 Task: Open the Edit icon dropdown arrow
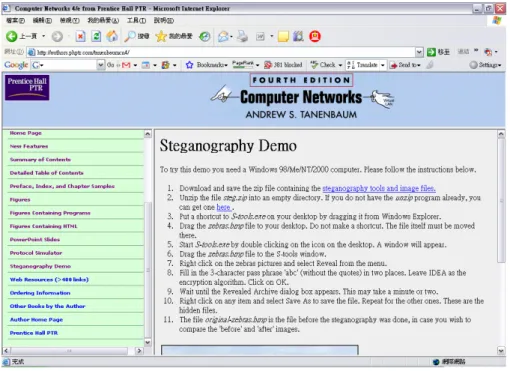click(x=272, y=36)
